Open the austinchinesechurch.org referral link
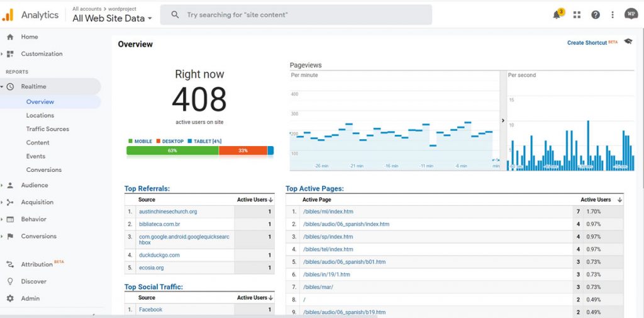The height and width of the screenshot is (318, 644). point(168,212)
